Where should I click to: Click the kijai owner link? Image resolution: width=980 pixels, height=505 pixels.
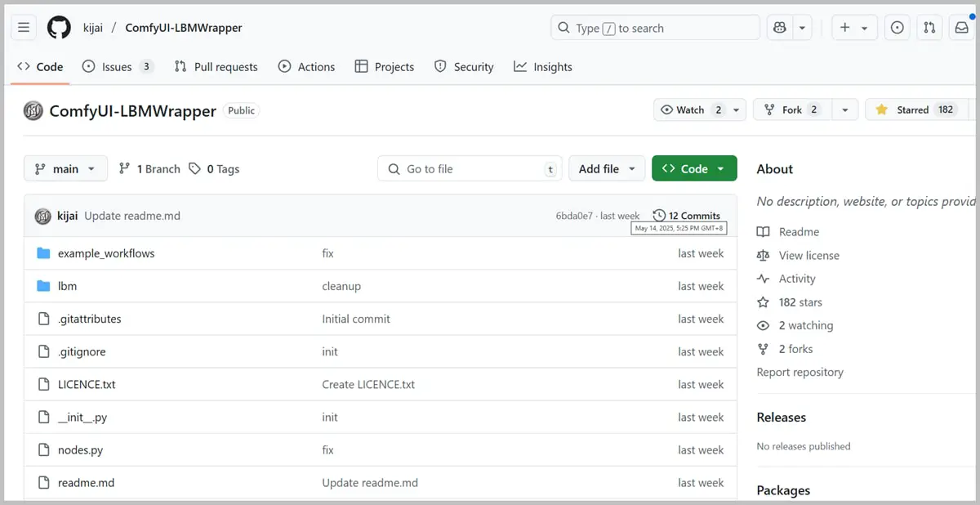click(93, 28)
